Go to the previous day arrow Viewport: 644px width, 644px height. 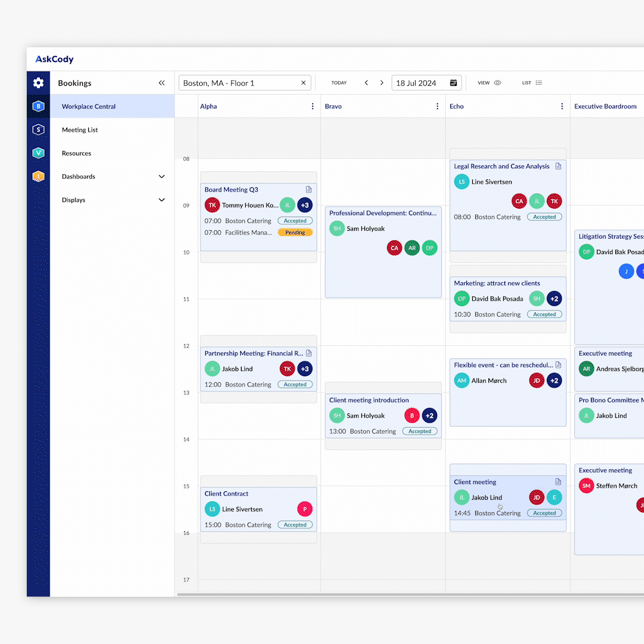[366, 83]
